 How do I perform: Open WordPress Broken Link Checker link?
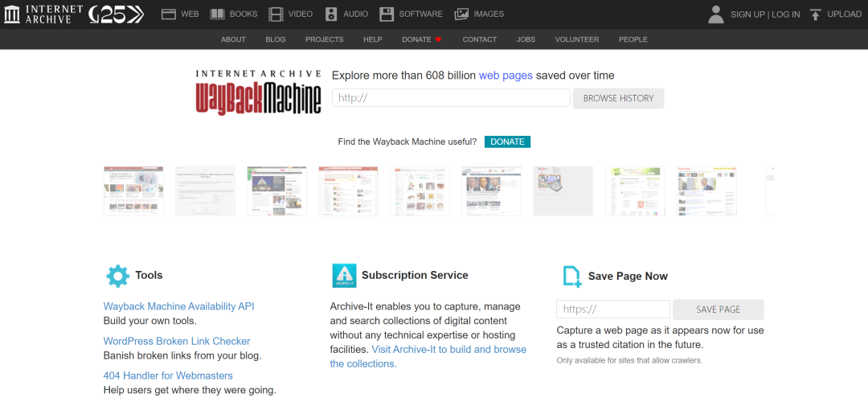[177, 341]
